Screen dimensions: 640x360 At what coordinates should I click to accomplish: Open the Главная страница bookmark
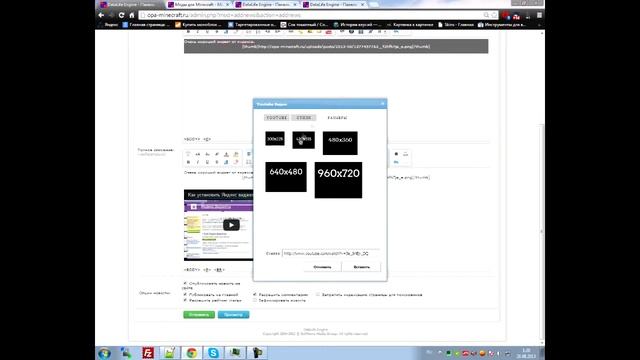pyautogui.click(x=146, y=24)
